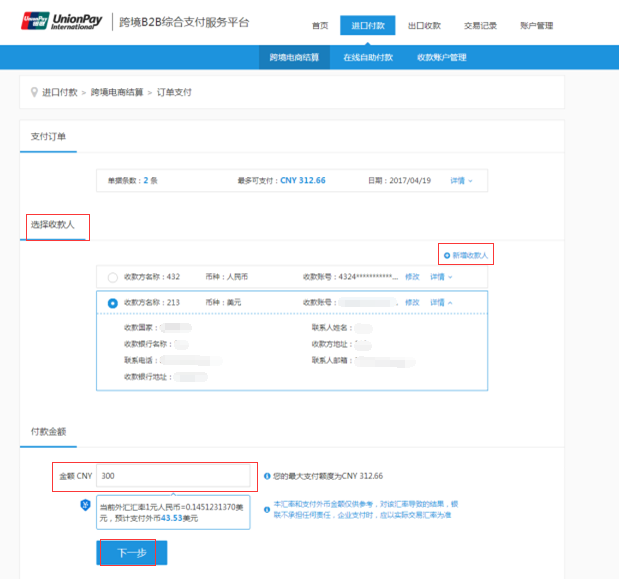Click the exchange rate shield icon
The width and height of the screenshot is (619, 579).
point(86,505)
